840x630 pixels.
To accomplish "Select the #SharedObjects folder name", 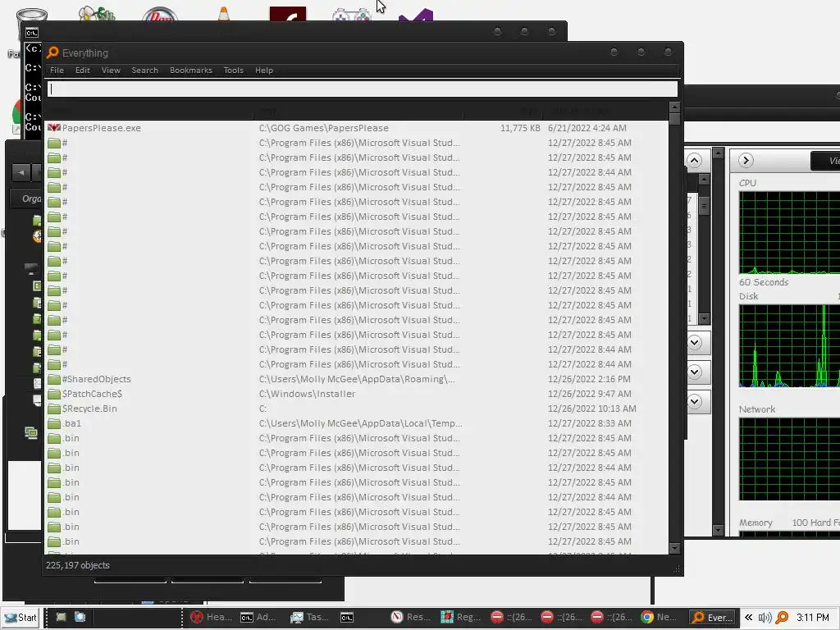I will point(97,379).
